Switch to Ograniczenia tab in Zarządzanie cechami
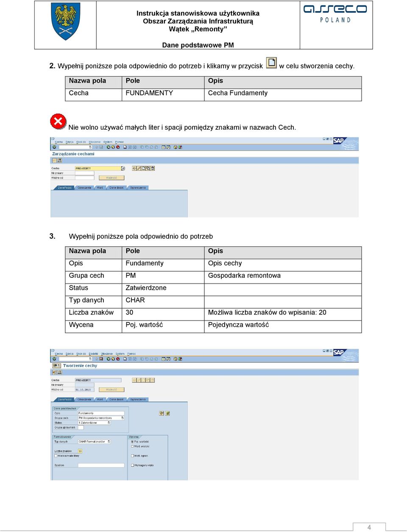407x532 pixels. tap(138, 188)
